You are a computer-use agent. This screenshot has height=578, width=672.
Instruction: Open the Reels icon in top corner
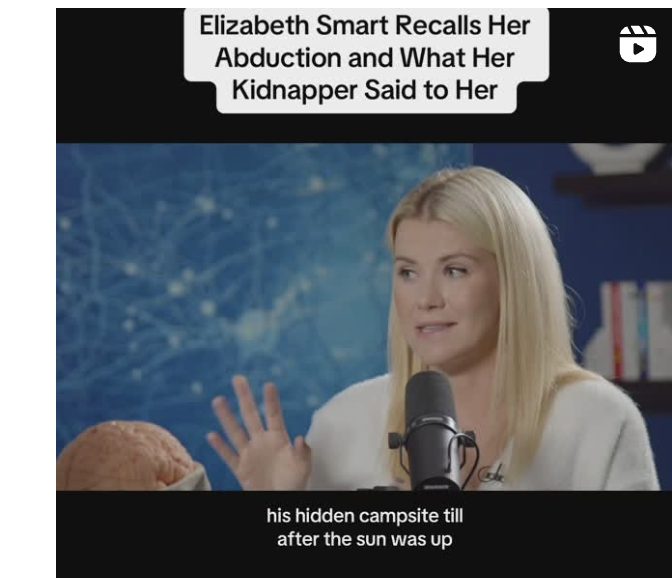[x=638, y=44]
